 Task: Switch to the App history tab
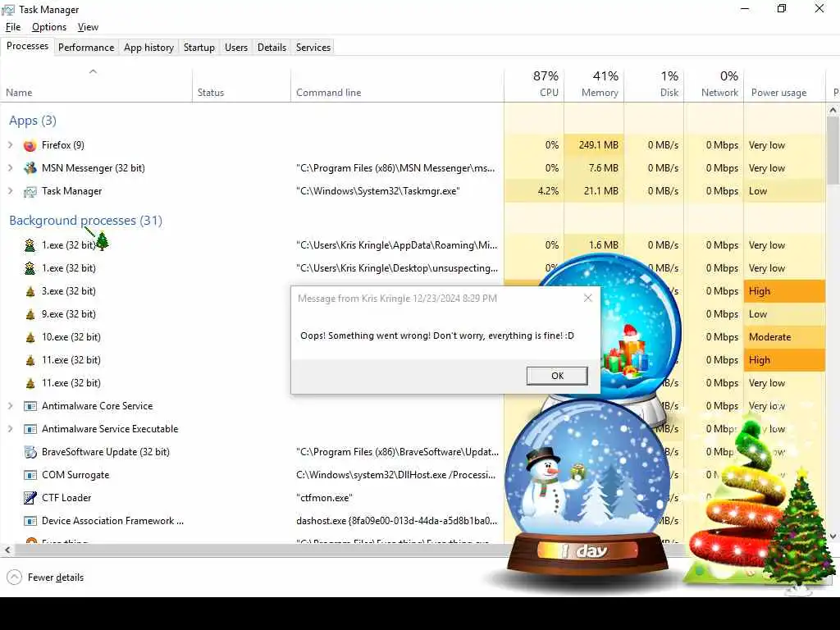[149, 47]
